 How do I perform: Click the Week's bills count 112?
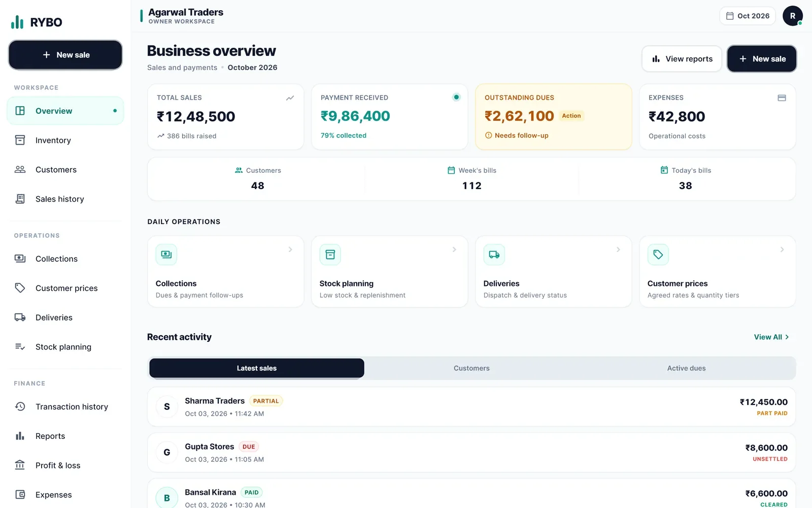472,186
